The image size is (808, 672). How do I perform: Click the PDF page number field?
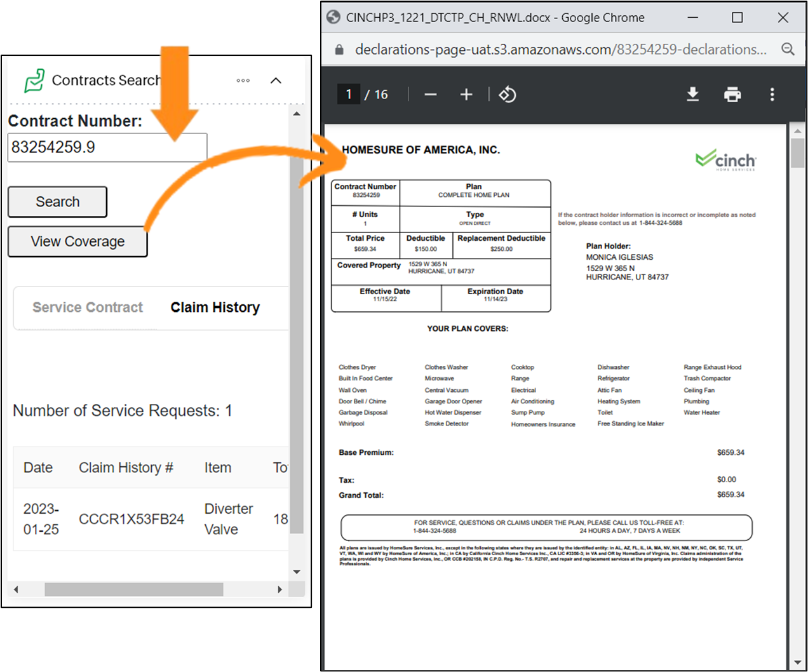tap(349, 95)
